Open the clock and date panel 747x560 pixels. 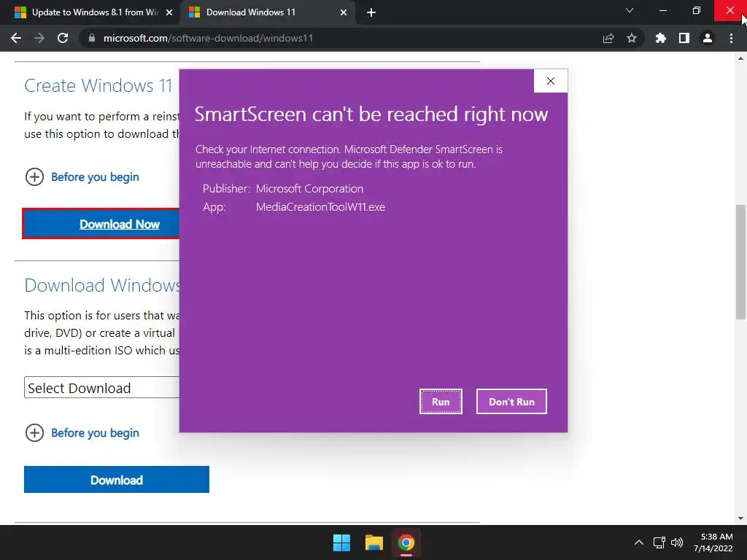[x=713, y=542]
